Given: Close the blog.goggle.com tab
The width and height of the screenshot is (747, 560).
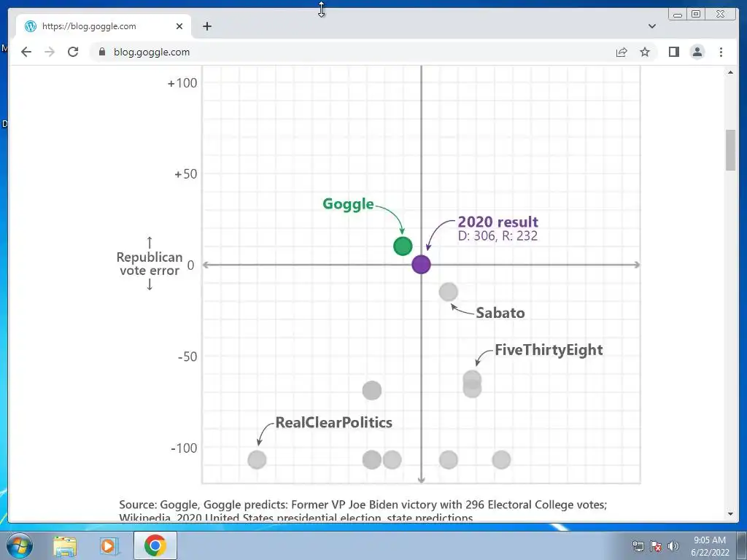Looking at the screenshot, I should tap(179, 26).
